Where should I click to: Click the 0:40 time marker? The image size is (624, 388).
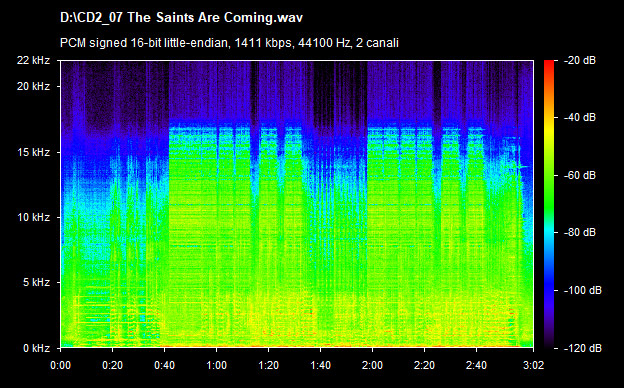(x=164, y=365)
